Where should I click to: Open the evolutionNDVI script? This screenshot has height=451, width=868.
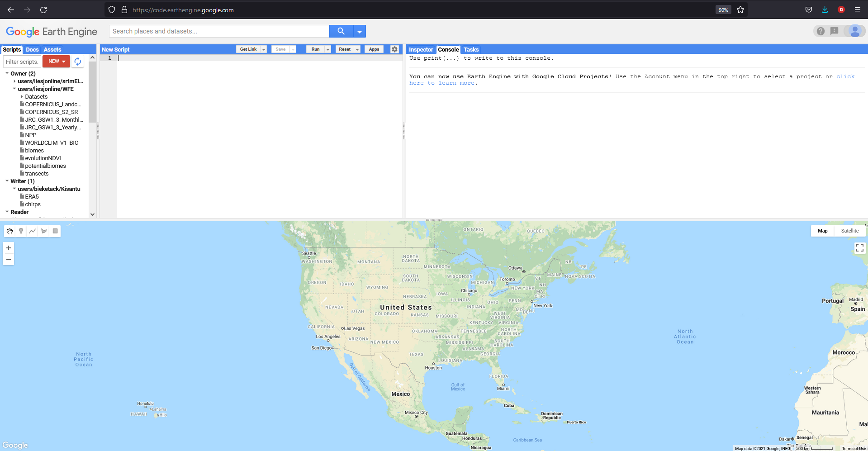(x=43, y=158)
